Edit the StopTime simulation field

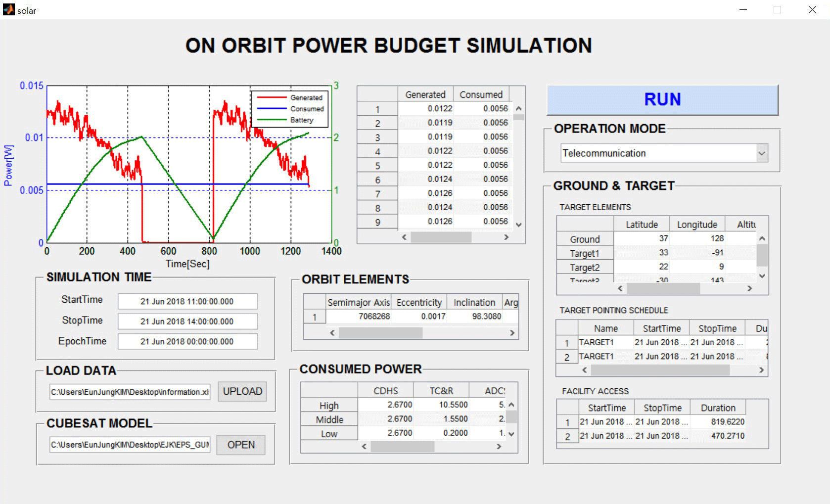187,321
